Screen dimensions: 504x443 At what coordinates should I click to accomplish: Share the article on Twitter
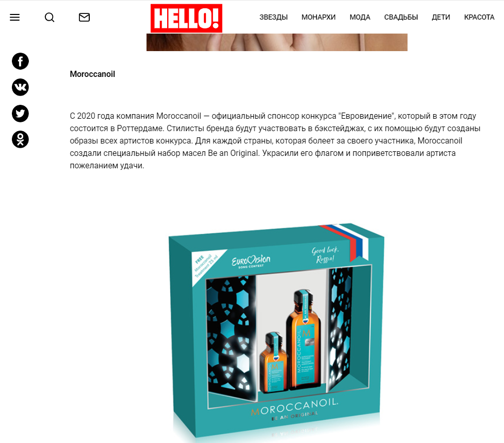coord(20,114)
